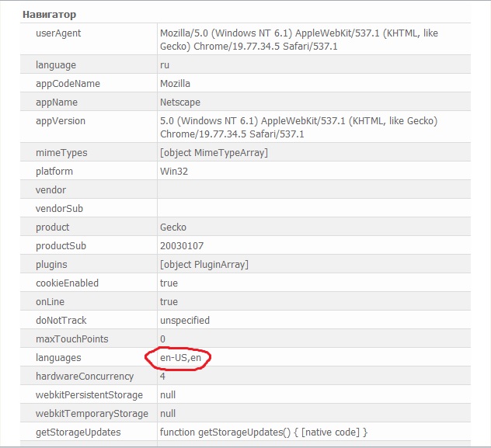Click the Mozilla/5.0 userAgent value text
This screenshot has height=448, width=491.
click(299, 40)
